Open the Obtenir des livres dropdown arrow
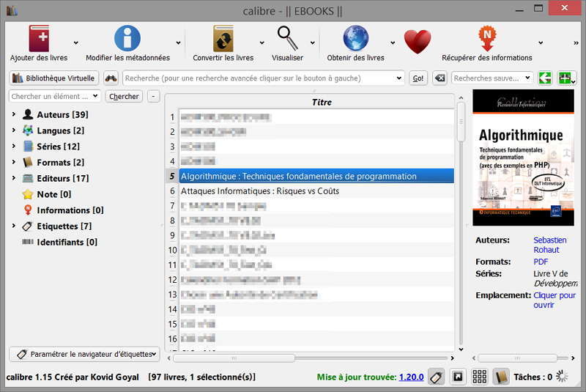 (x=393, y=43)
